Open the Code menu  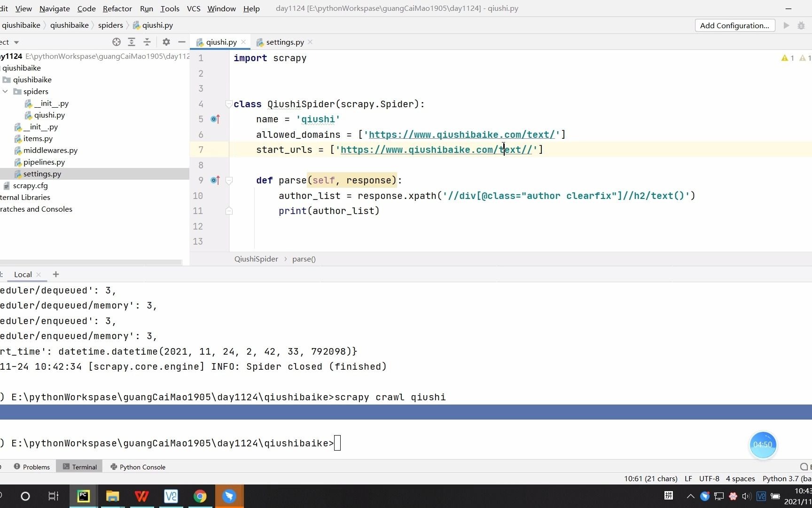coord(86,8)
